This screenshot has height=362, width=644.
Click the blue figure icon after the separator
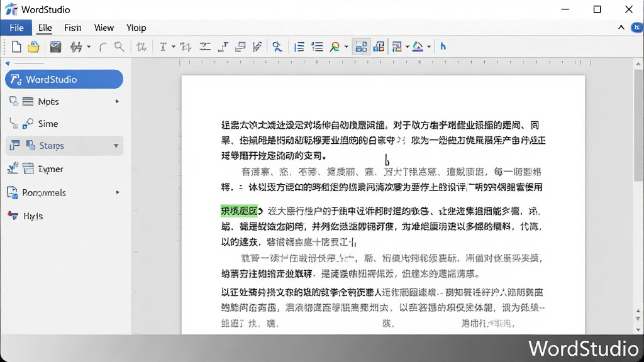(x=277, y=47)
